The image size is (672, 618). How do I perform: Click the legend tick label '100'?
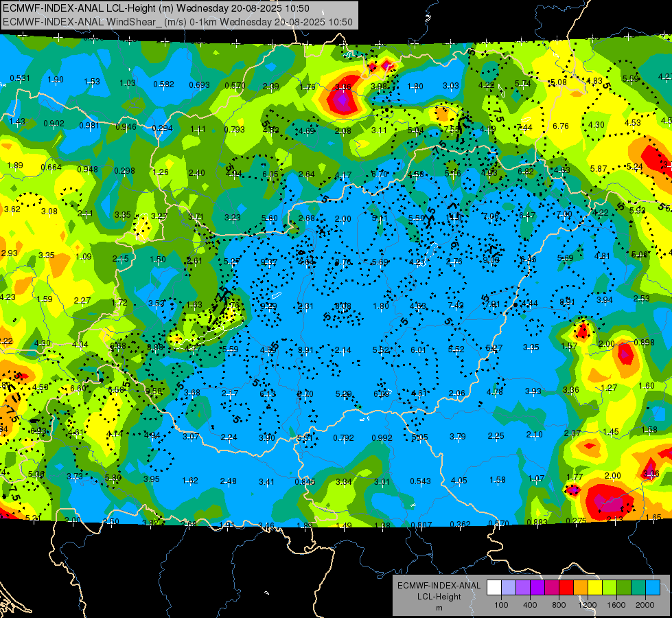coord(502,605)
